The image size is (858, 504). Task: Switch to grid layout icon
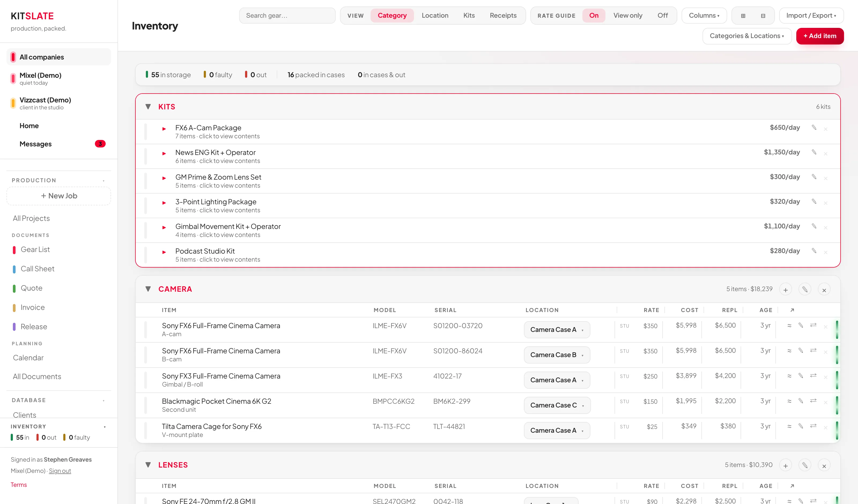743,16
